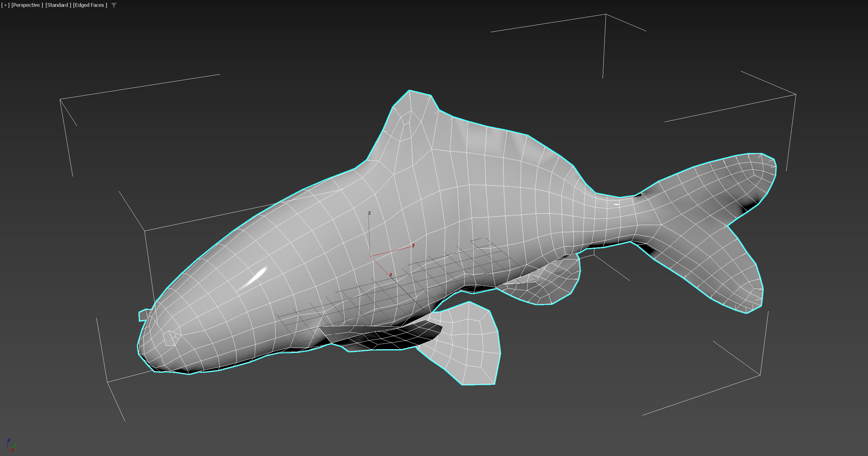Click the viewport filter funnel icon
Image resolution: width=868 pixels, height=456 pixels.
click(x=114, y=5)
